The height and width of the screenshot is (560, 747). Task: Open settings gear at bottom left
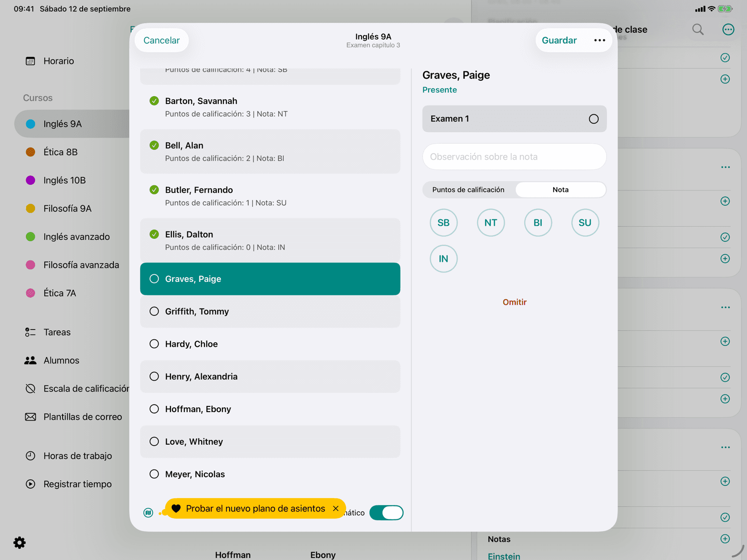click(20, 543)
